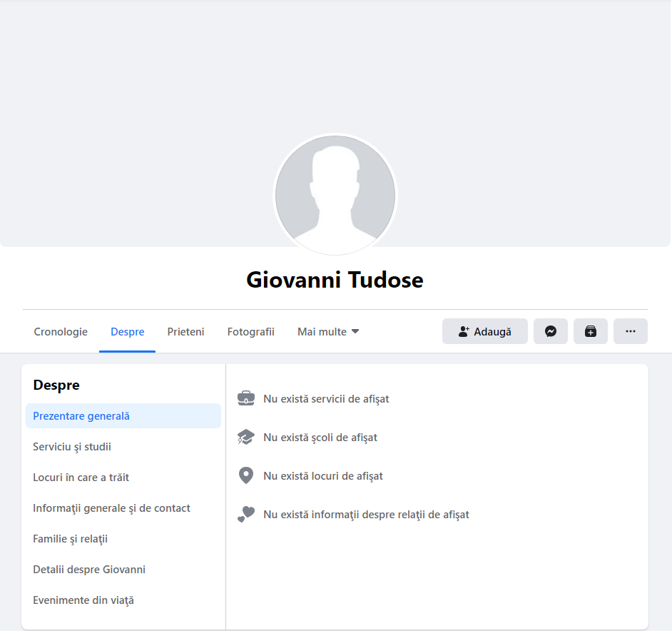672x631 pixels.
Task: Add Giovanni with the Adaugă button
Action: [484, 331]
